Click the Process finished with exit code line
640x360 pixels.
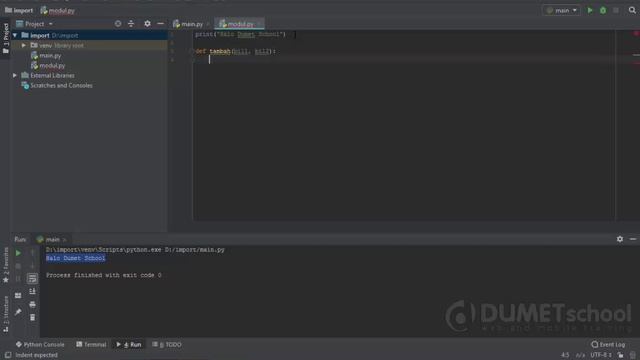104,276
